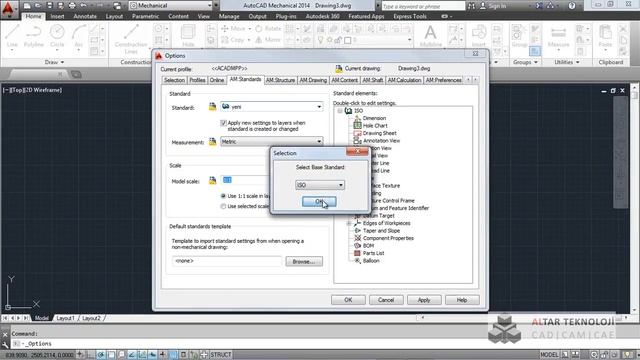Click the Multiline text tool
Screen dimensions: 640x360
coord(431,36)
